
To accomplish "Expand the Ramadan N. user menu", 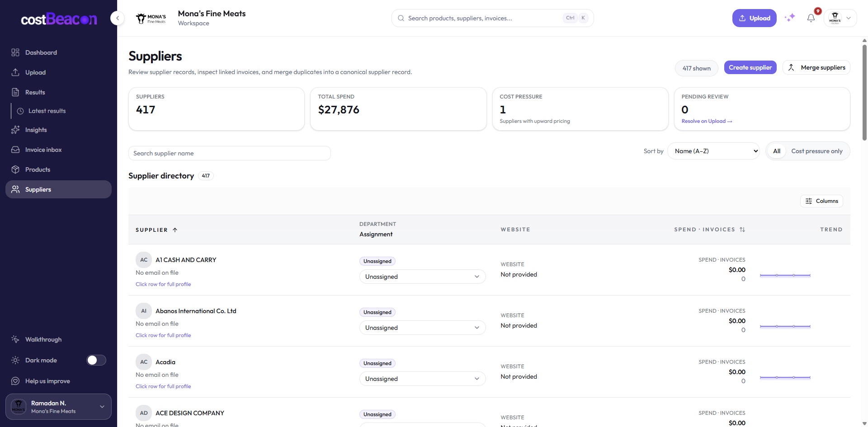I will [x=58, y=407].
